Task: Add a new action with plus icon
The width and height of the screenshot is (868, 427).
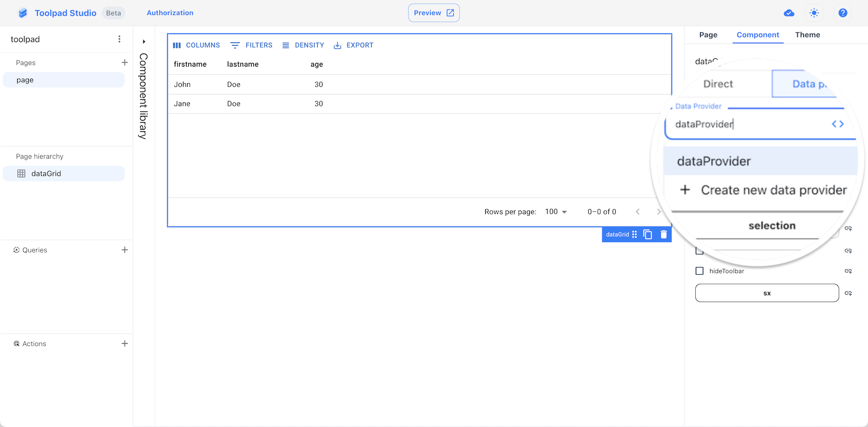Action: coord(125,344)
